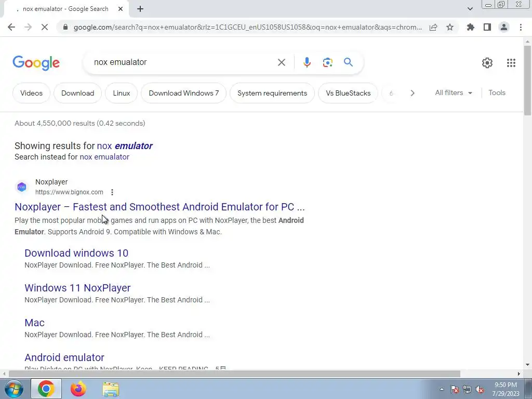Select the Vs BlueStacks filter chip
This screenshot has width=532, height=399.
[348, 93]
